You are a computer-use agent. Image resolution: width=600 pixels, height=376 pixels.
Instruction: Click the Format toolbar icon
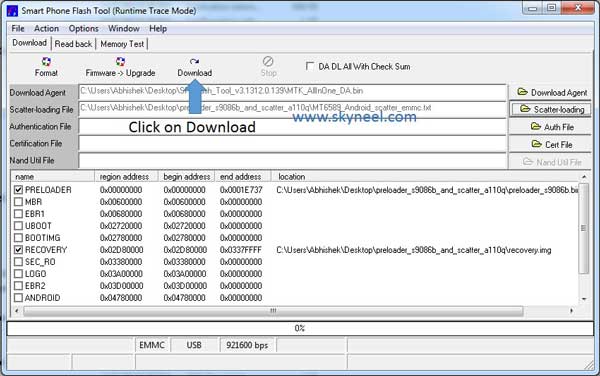[x=46, y=61]
